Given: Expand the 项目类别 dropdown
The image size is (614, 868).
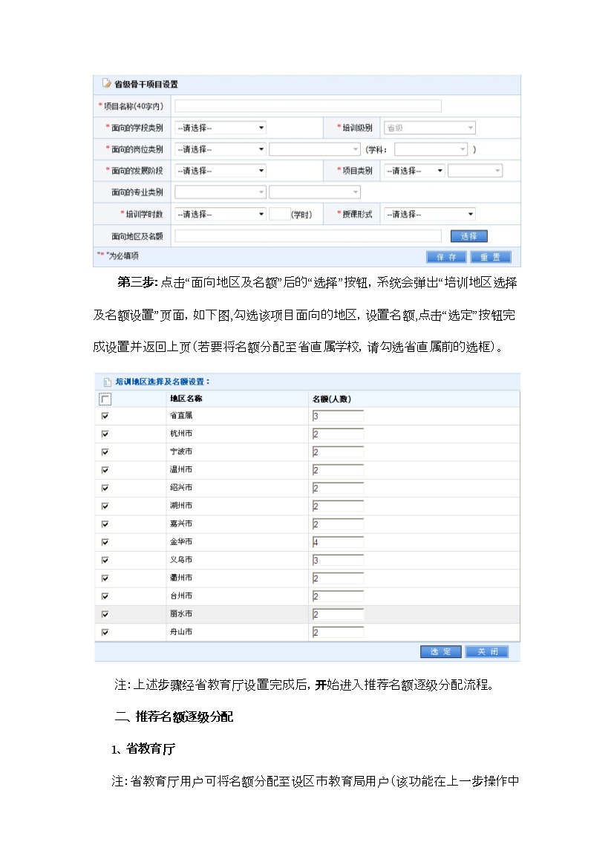Looking at the screenshot, I should (x=414, y=171).
